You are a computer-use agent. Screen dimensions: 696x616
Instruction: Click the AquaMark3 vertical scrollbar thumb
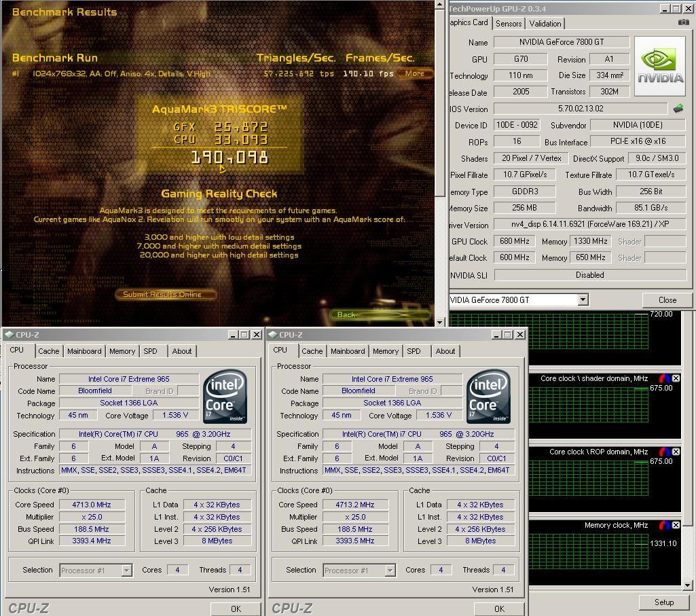tap(439, 103)
